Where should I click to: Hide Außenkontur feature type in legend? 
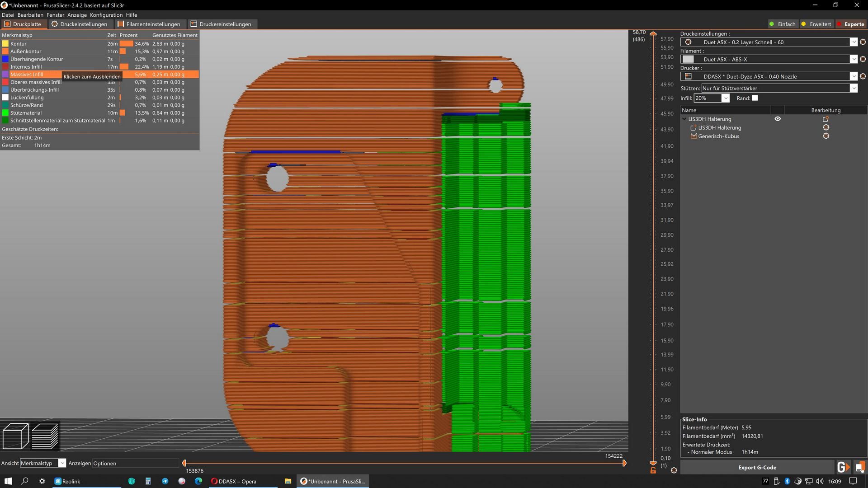tap(99, 52)
